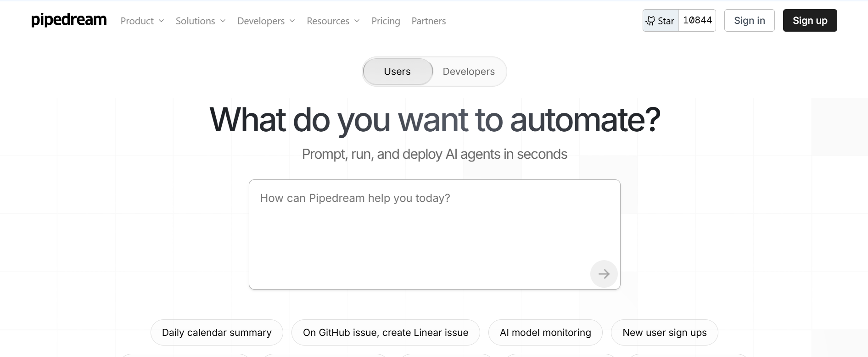Click the Sign in button

click(749, 21)
